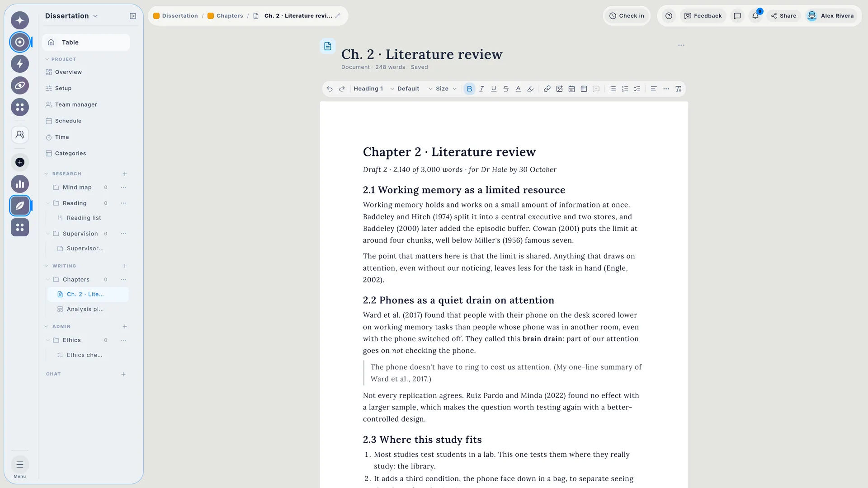Toggle checklist formatting
Viewport: 868px width, 488px height.
click(637, 89)
